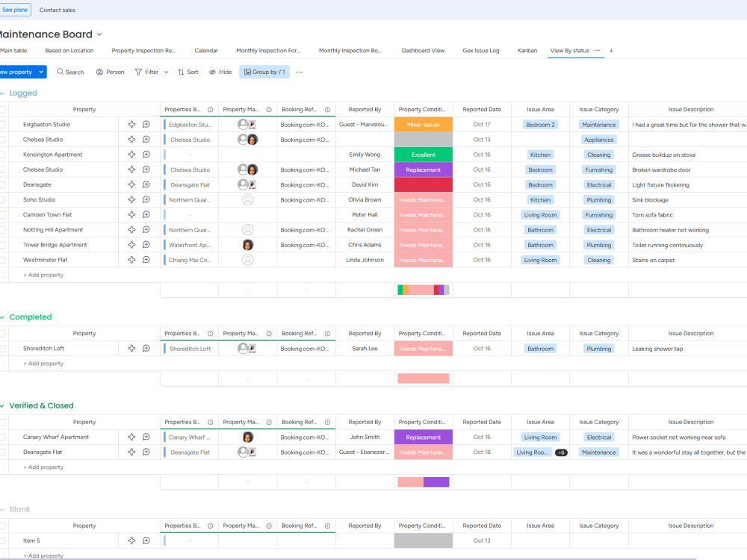Image resolution: width=747 pixels, height=560 pixels.
Task: Click the Sort icon button
Action: tap(187, 72)
